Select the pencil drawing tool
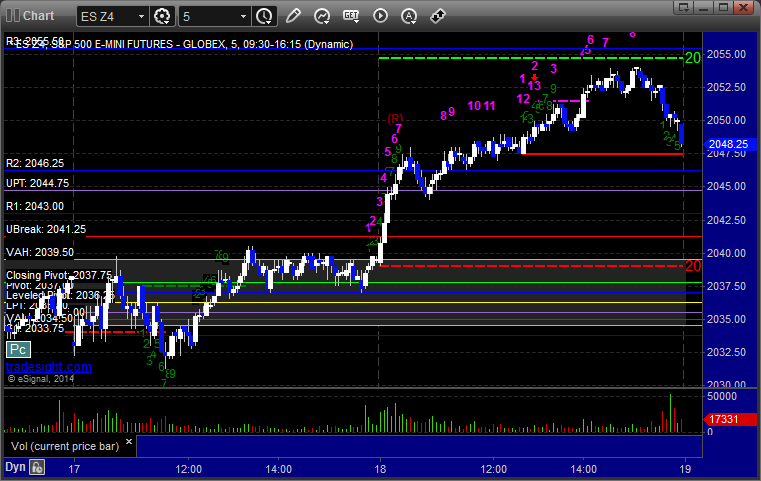The height and width of the screenshot is (481, 761). pyautogui.click(x=293, y=16)
